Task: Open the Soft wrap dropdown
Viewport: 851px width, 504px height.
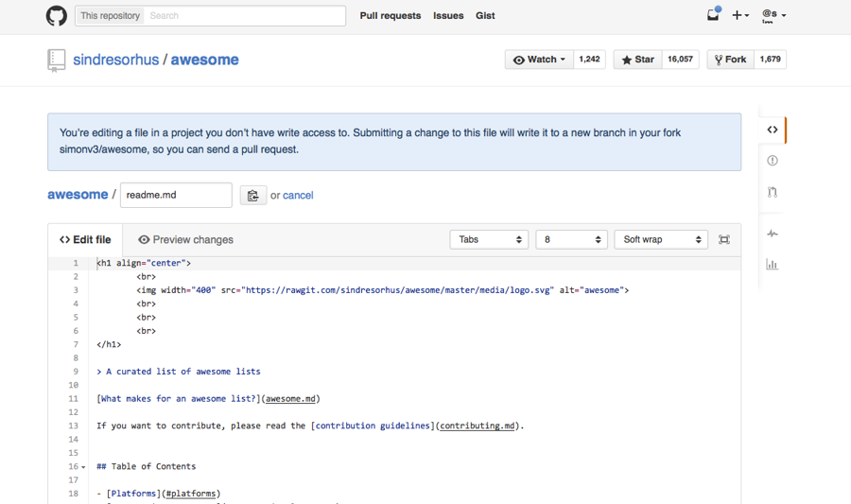Action: click(x=661, y=240)
